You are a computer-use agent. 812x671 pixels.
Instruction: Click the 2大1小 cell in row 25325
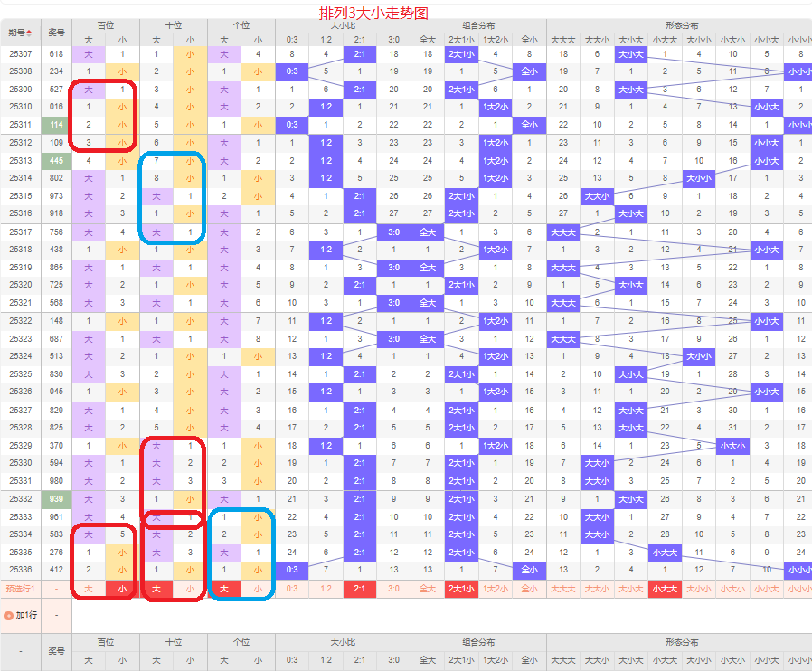coord(461,374)
